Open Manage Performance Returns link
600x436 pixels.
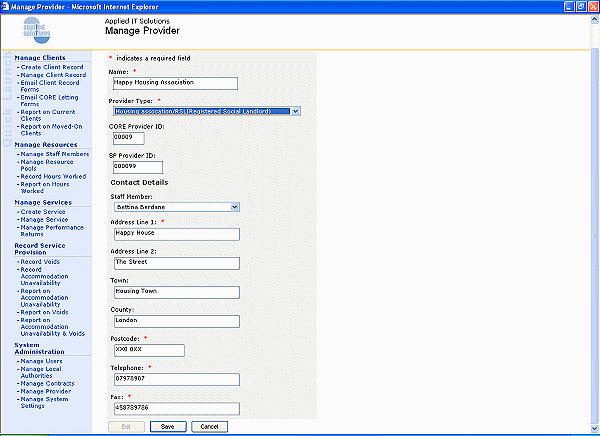52,231
